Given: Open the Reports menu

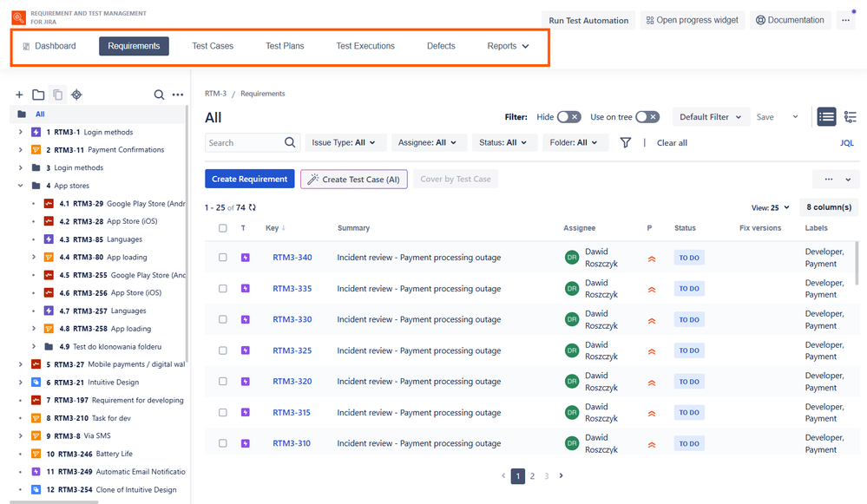Looking at the screenshot, I should [x=508, y=46].
